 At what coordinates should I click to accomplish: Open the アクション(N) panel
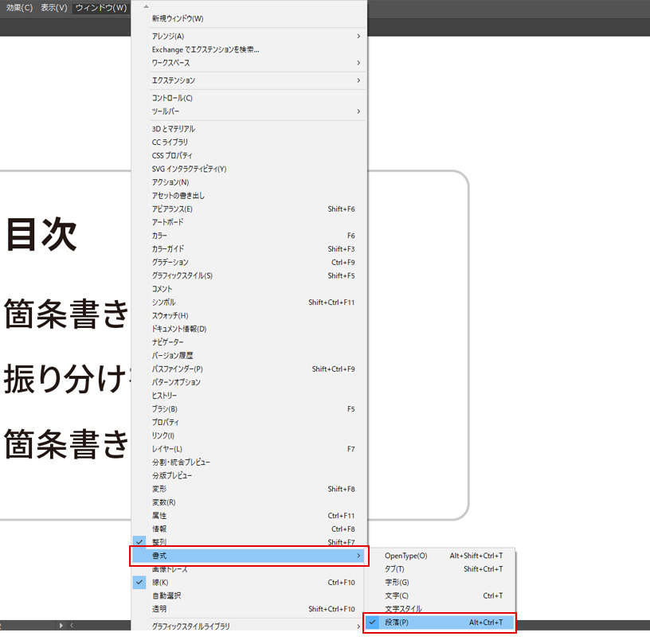tap(249, 182)
